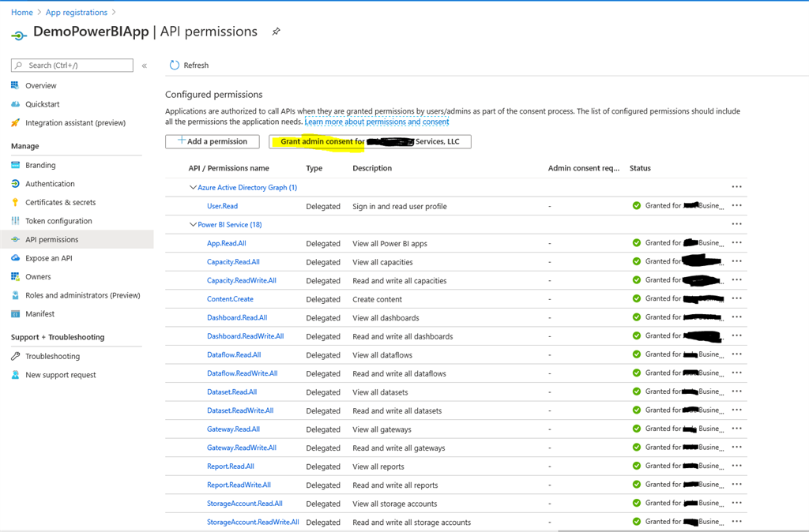The height and width of the screenshot is (532, 809).
Task: Collapse the Azure Active Directory Graph group
Action: [x=193, y=187]
